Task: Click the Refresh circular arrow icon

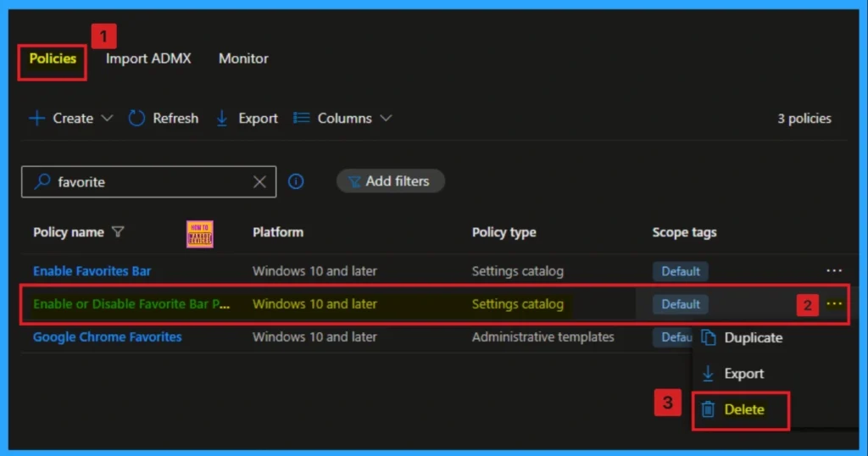Action: [136, 119]
